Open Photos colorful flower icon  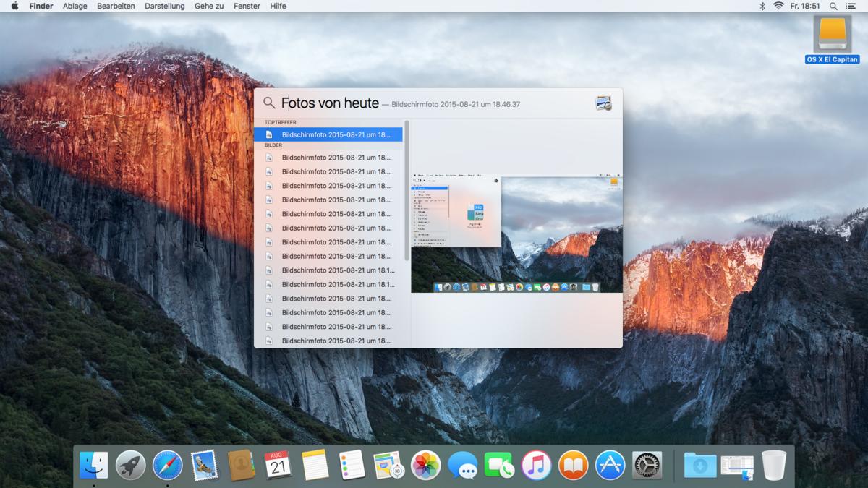tap(426, 466)
